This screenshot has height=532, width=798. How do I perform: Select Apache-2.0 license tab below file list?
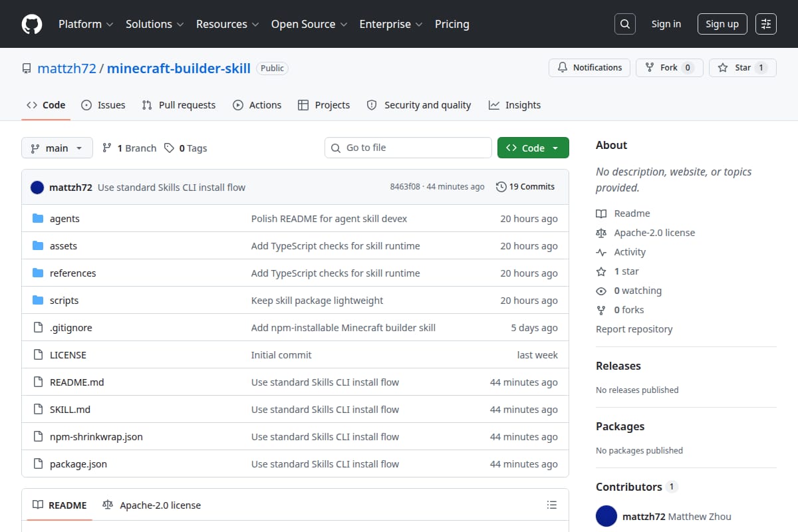[x=152, y=505]
